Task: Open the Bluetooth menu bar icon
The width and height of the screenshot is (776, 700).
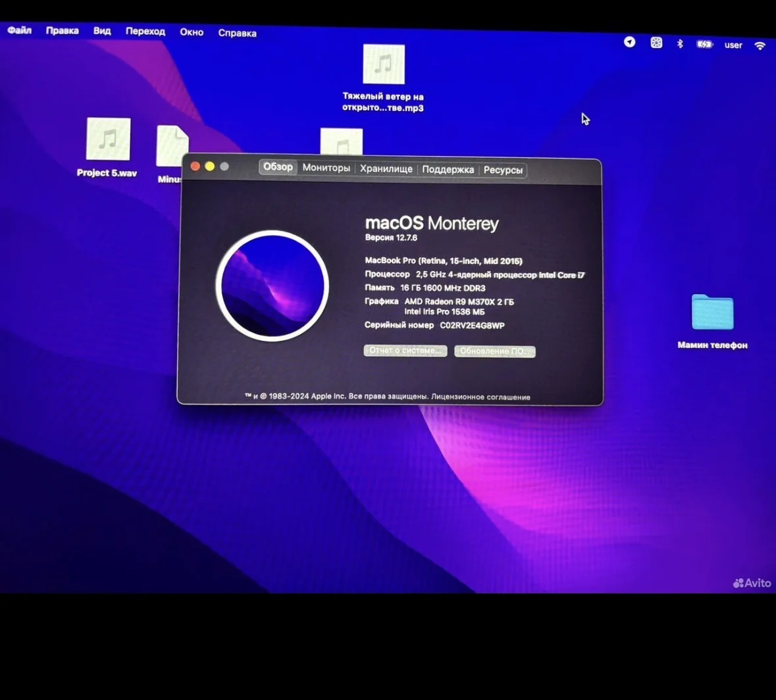Action: tap(680, 43)
